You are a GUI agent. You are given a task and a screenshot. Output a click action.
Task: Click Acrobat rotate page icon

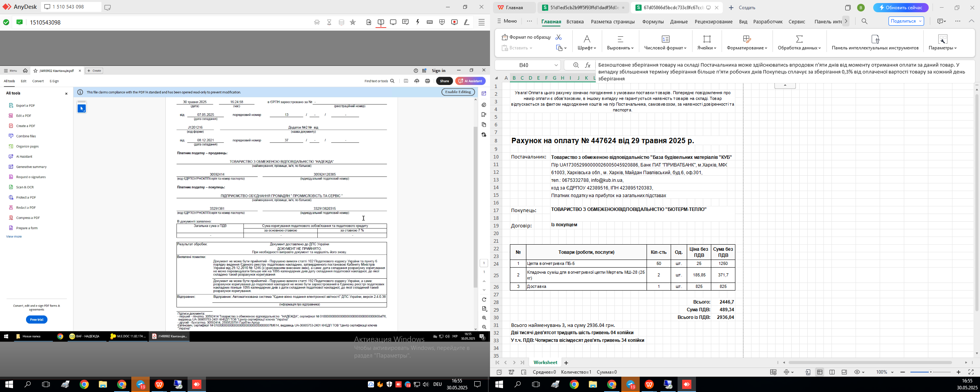(484, 299)
